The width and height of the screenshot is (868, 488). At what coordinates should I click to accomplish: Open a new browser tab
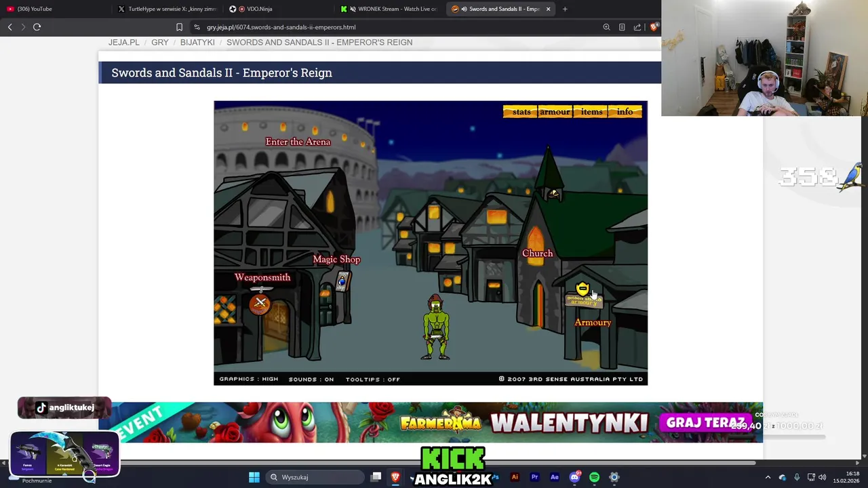pos(565,9)
